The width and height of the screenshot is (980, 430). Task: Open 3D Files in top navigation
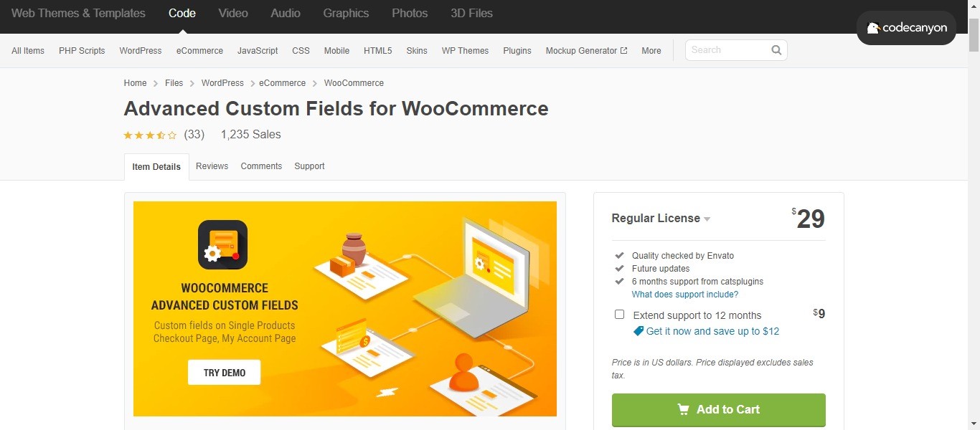[471, 14]
